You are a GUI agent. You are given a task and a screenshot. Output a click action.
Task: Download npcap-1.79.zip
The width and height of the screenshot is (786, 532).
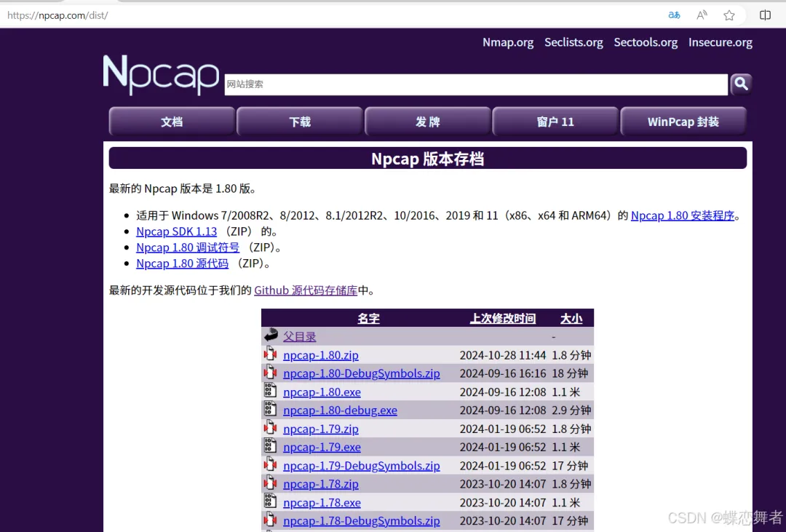point(321,429)
